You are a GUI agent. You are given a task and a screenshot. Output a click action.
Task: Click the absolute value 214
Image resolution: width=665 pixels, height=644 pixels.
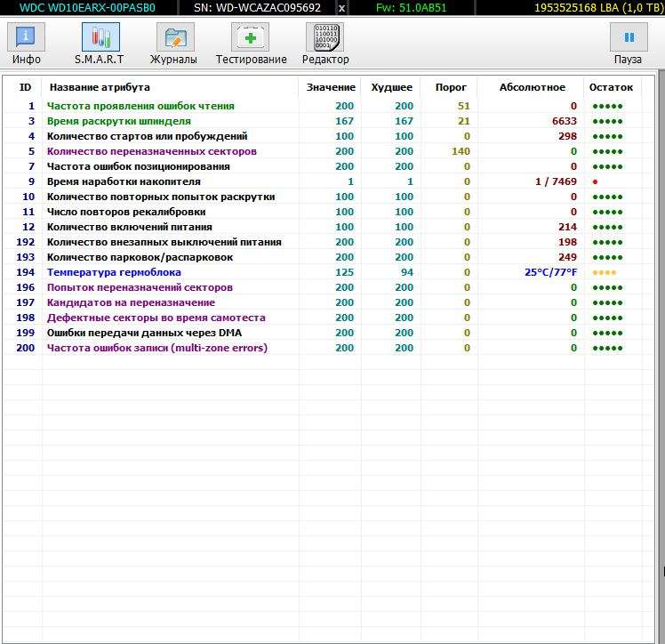(x=567, y=227)
